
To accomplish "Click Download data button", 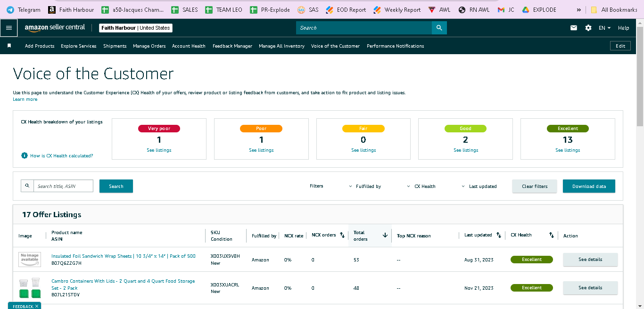I will pyautogui.click(x=589, y=186).
